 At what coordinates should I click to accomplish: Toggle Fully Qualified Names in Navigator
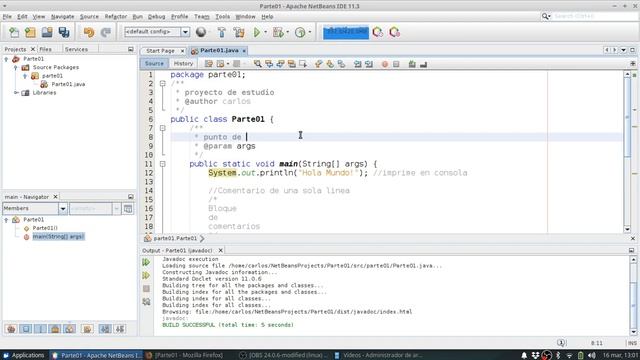coord(87,329)
